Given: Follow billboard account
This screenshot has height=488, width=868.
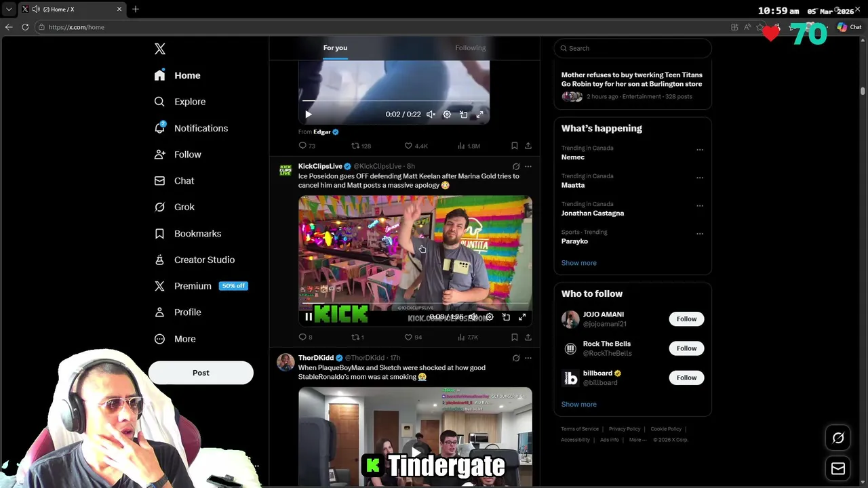Looking at the screenshot, I should (686, 378).
